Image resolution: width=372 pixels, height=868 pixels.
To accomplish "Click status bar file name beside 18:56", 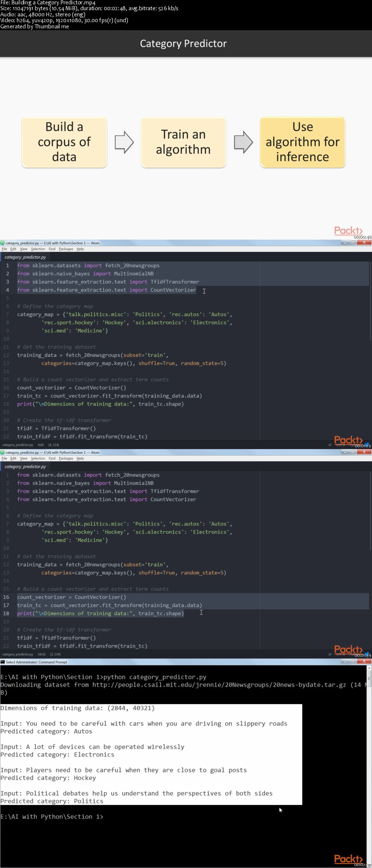I will 18,654.
